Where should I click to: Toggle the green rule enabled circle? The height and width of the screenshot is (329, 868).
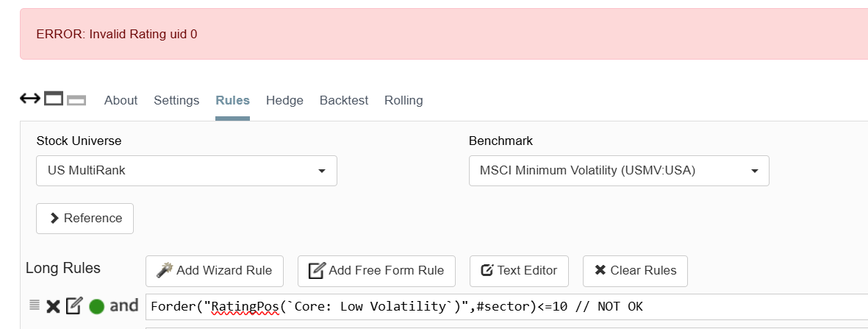96,306
